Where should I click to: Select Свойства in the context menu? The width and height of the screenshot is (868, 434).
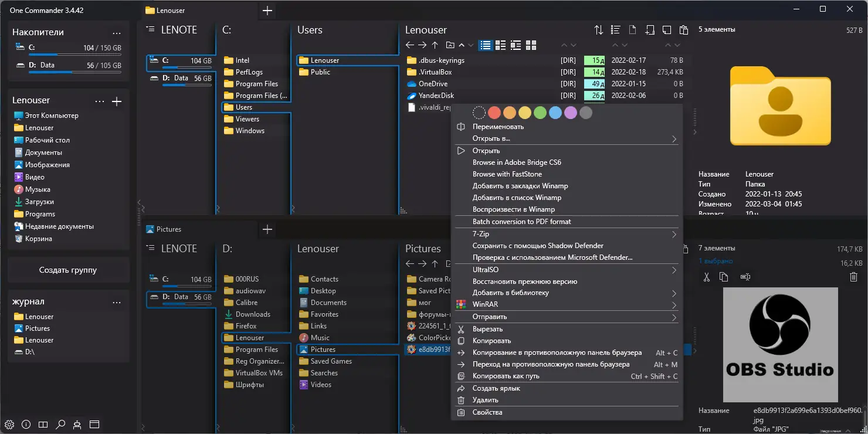[487, 412]
